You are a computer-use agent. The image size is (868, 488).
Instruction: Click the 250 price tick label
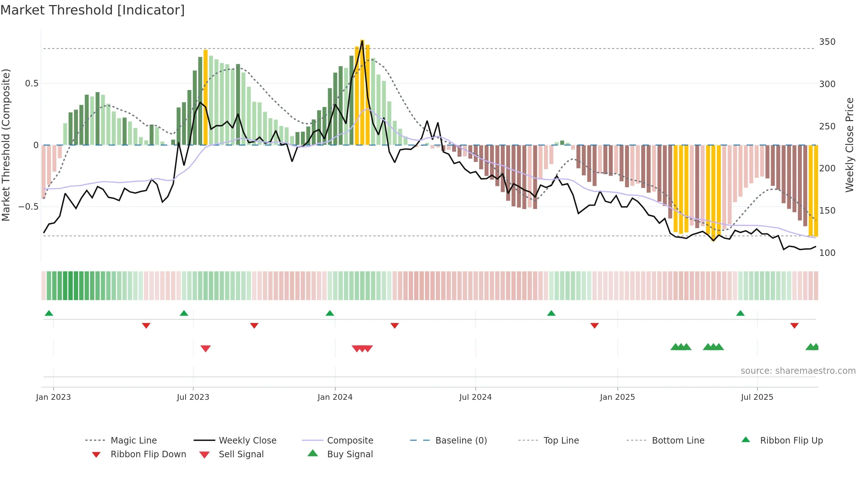click(x=827, y=127)
